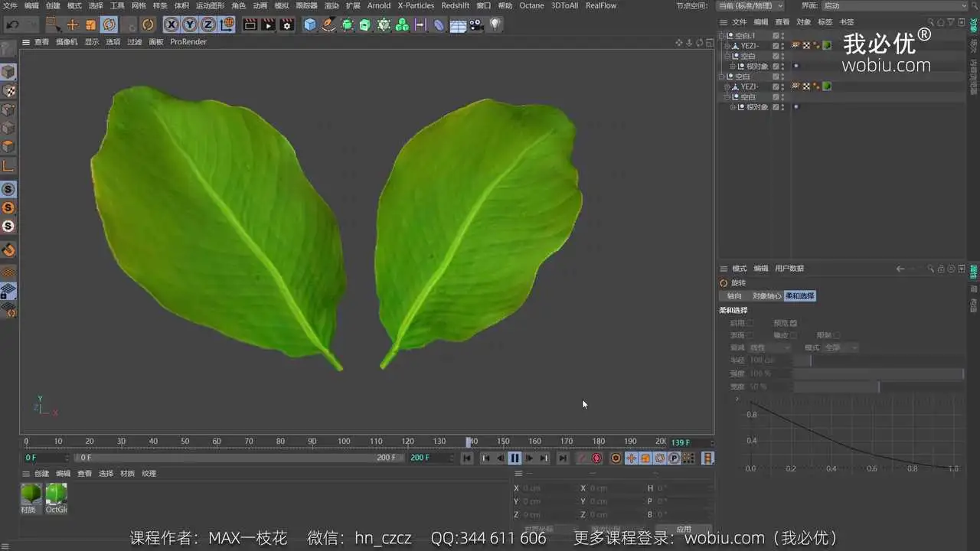Enable 启用 soft selection checkbox
Screen dimensions: 980x551
(750, 323)
